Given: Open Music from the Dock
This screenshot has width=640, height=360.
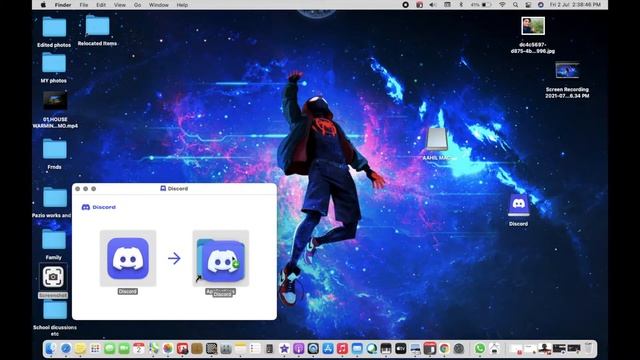Looking at the screenshot, I should click(x=342, y=349).
